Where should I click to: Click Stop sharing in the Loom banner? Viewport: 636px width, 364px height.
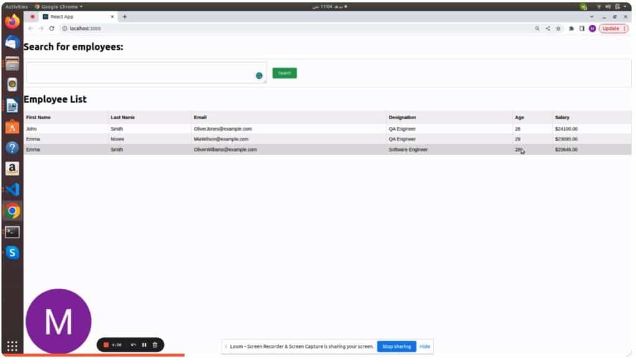[396, 347]
